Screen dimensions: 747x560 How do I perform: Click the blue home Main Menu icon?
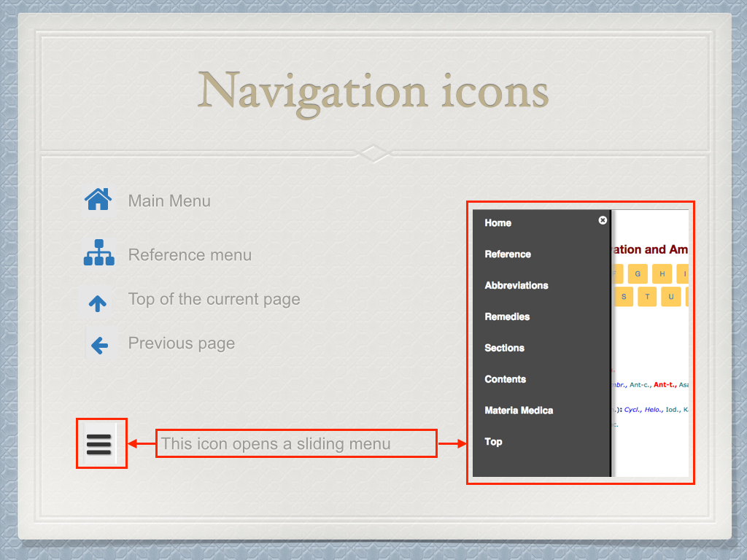click(x=98, y=200)
